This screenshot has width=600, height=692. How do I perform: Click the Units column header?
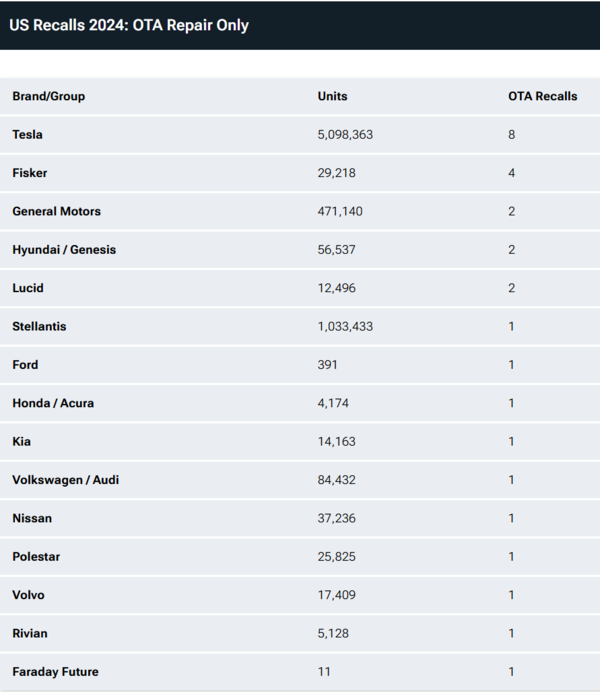point(332,97)
